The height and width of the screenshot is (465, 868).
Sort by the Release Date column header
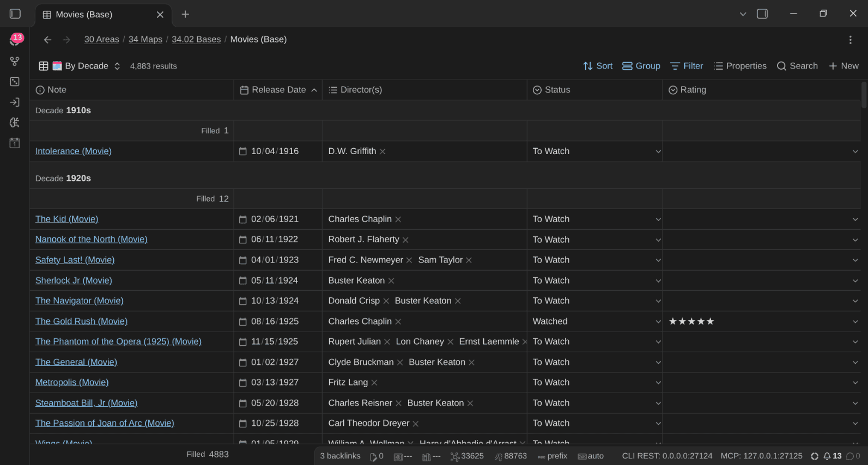click(278, 90)
